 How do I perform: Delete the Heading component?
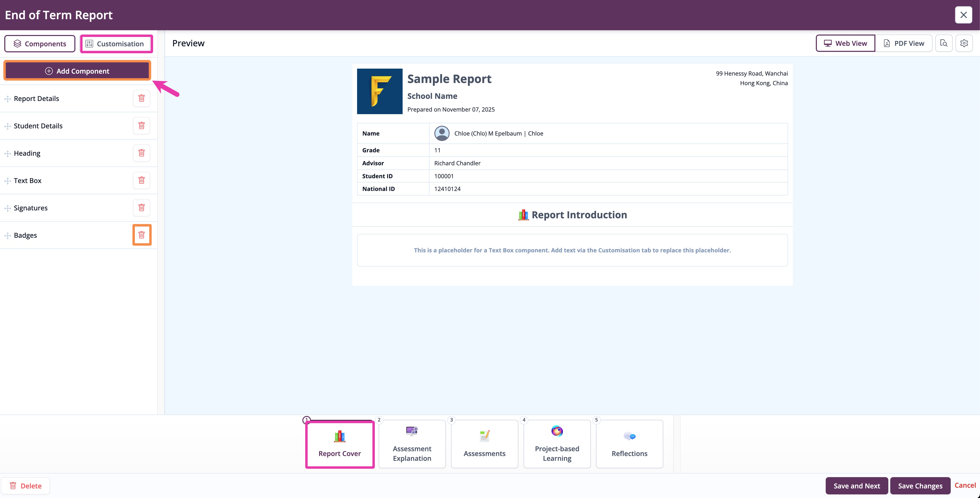141,153
